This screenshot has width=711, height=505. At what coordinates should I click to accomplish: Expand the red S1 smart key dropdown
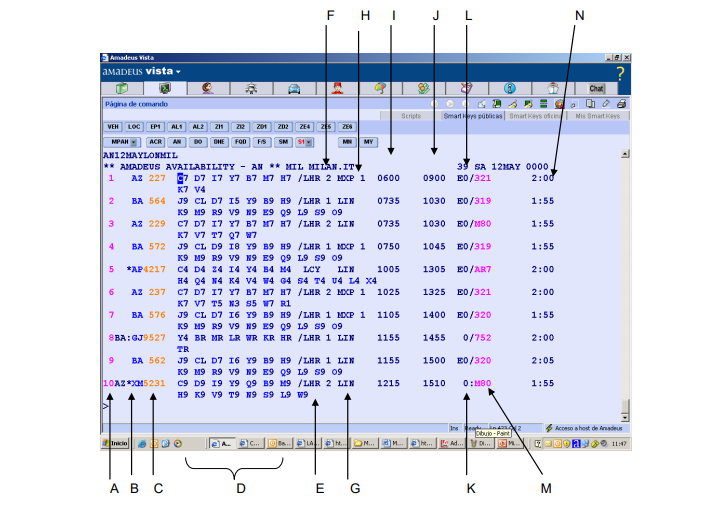point(308,142)
